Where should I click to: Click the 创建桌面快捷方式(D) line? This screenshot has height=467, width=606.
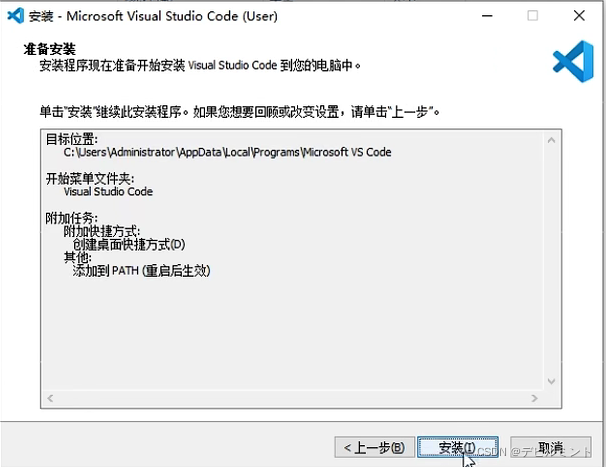[x=129, y=244]
